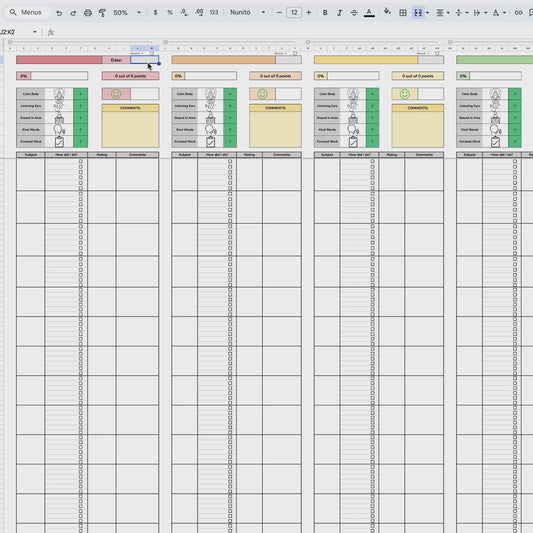Toggle bold formatting

[325, 13]
